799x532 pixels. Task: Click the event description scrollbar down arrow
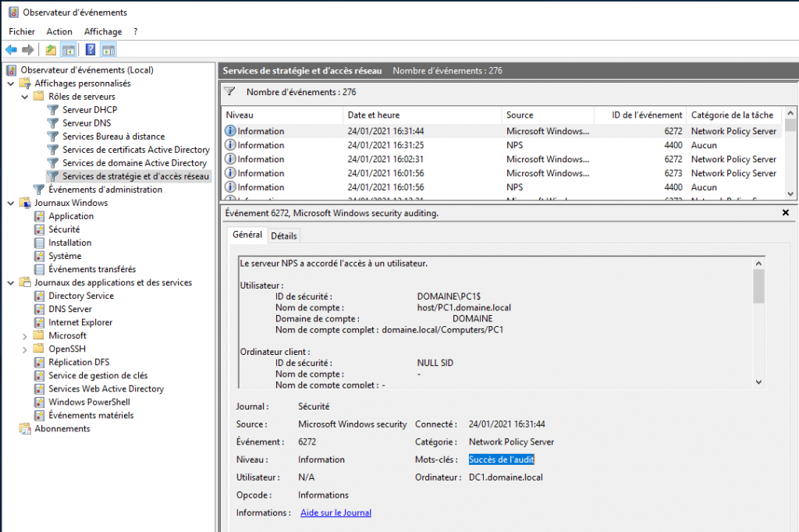(x=758, y=381)
